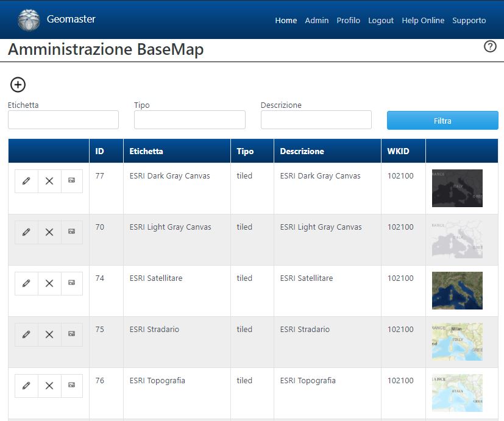Click Logout in the navigation bar
The image size is (504, 421).
pyautogui.click(x=380, y=20)
